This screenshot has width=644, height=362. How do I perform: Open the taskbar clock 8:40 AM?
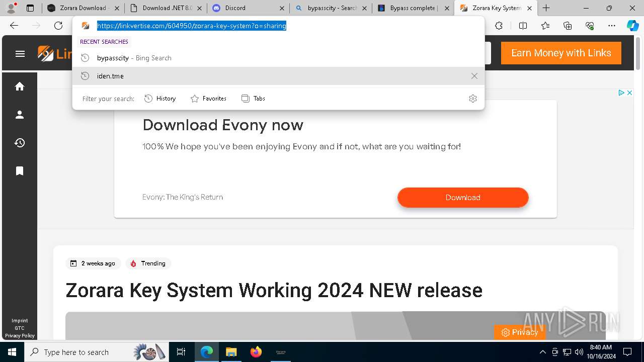(602, 352)
